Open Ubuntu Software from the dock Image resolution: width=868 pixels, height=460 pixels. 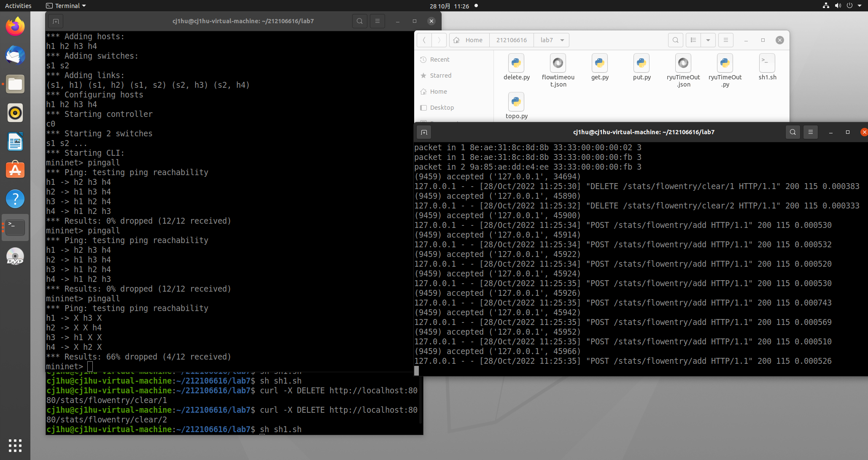(15, 170)
